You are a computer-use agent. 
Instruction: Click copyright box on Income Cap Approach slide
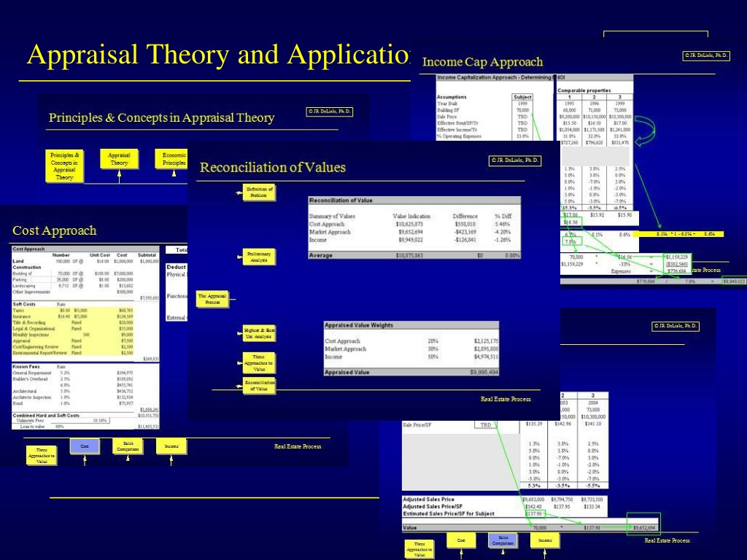706,55
